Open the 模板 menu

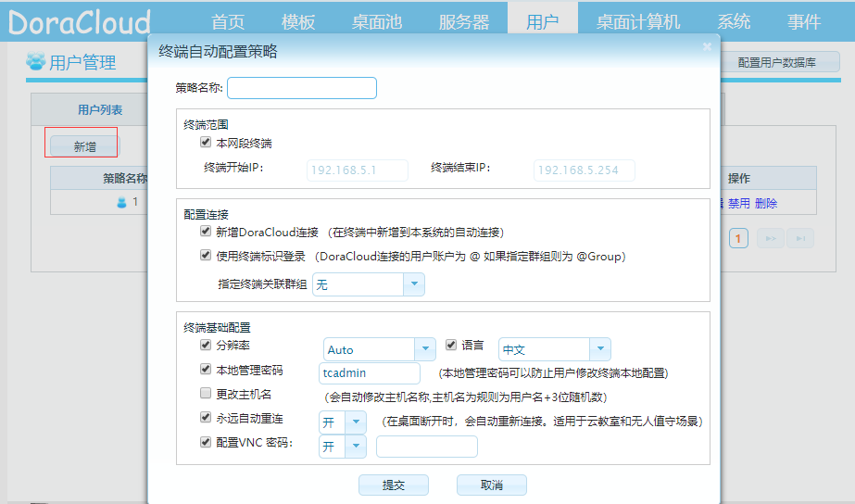(298, 22)
